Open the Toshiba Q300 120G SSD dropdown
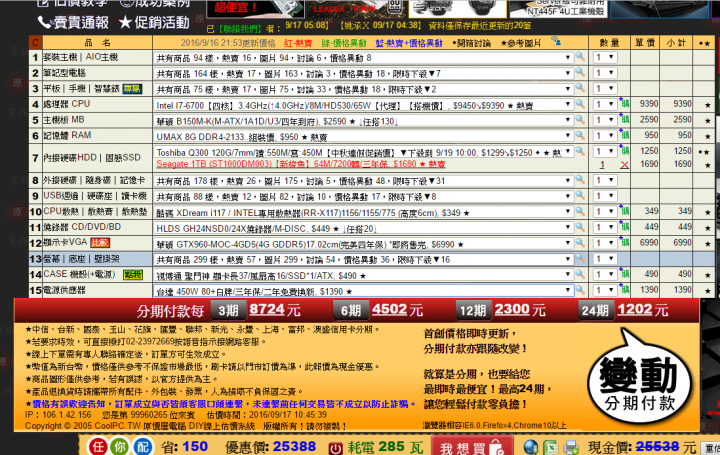 point(363,152)
